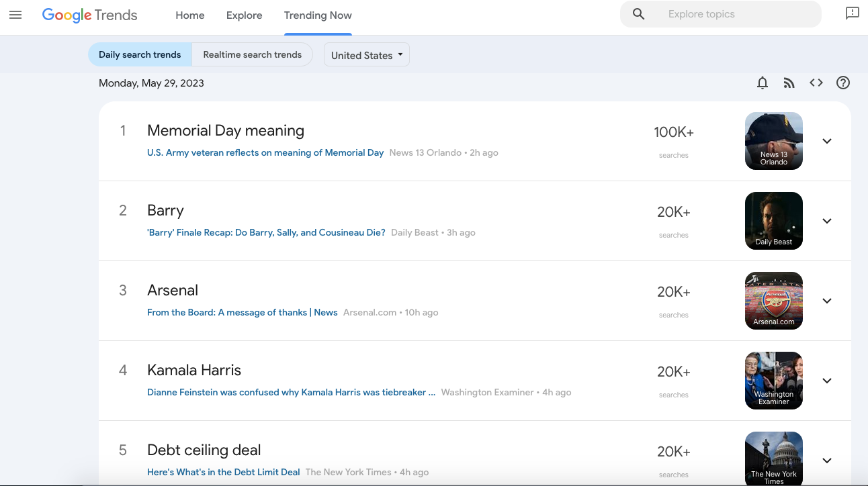Image resolution: width=868 pixels, height=486 pixels.
Task: Click the Arsenal trend title
Action: point(173,290)
